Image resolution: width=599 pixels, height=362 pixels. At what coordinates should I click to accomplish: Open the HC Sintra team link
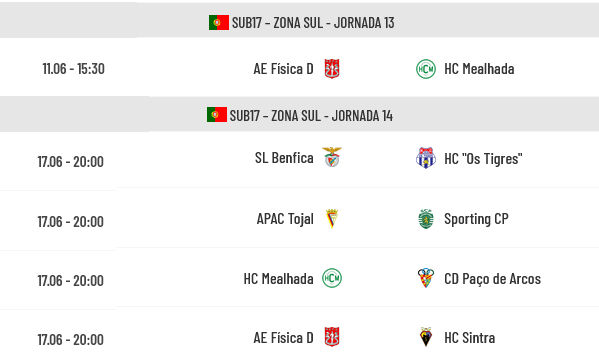(x=469, y=338)
